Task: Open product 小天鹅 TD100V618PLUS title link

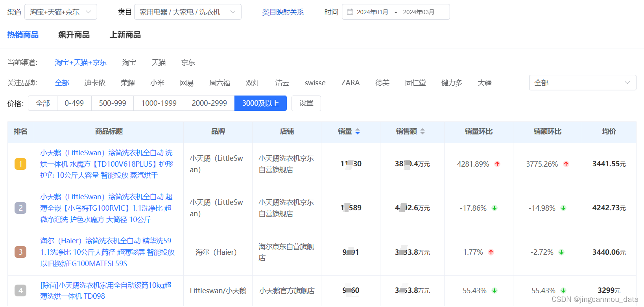Action: click(x=107, y=164)
